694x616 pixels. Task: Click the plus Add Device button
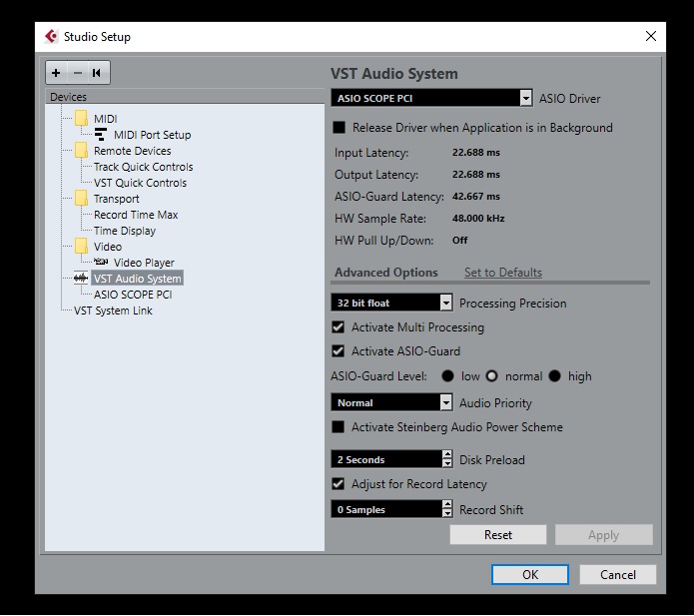(x=56, y=73)
